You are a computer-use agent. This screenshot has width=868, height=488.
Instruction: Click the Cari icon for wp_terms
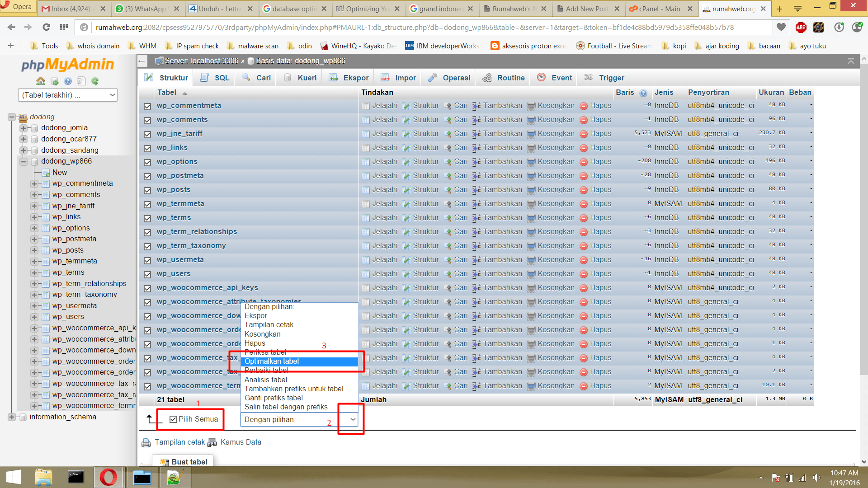point(448,218)
